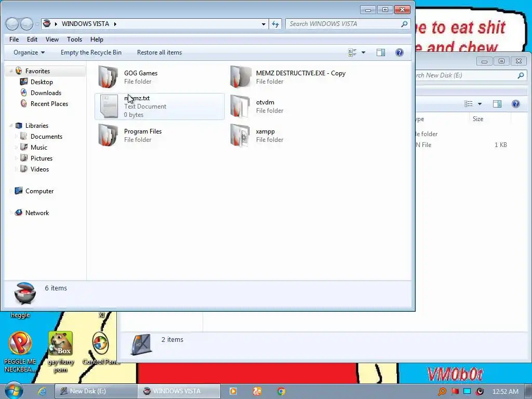
Task: Click Empty the Recycle Bin
Action: pos(91,52)
